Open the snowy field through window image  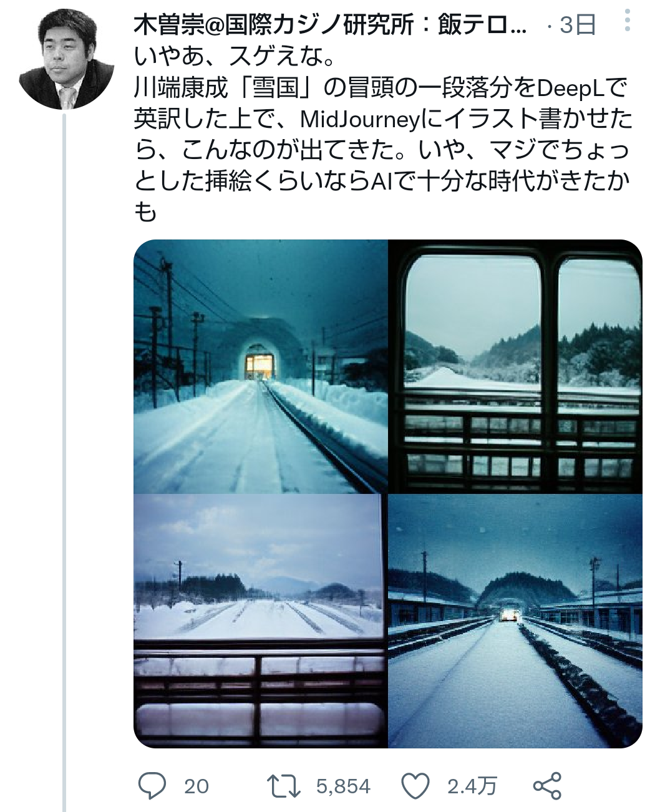[x=260, y=621]
